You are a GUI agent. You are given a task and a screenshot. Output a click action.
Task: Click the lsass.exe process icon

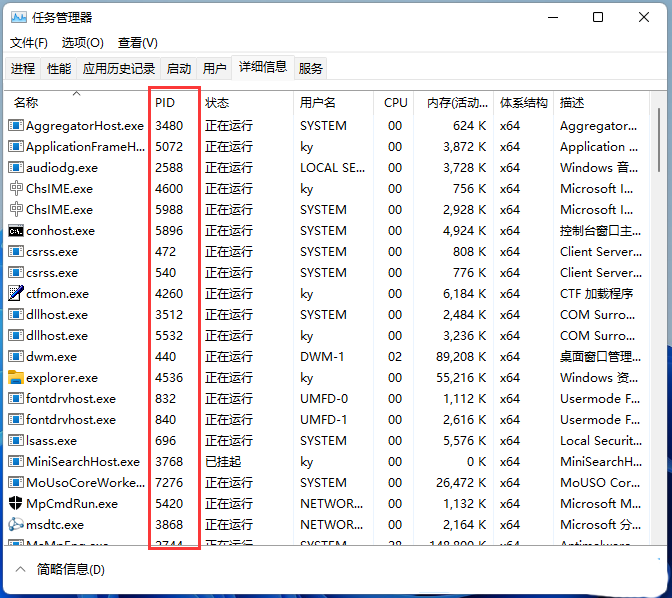pyautogui.click(x=16, y=441)
